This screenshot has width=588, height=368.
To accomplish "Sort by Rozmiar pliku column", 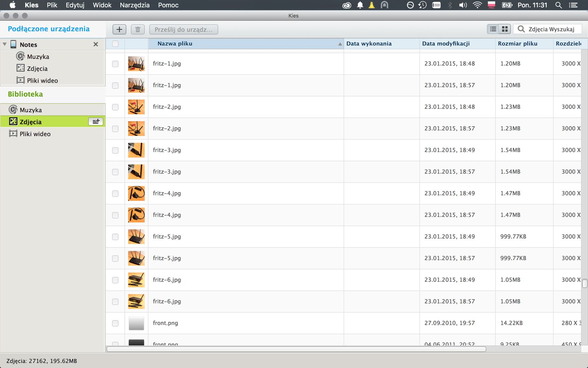I will [x=524, y=43].
